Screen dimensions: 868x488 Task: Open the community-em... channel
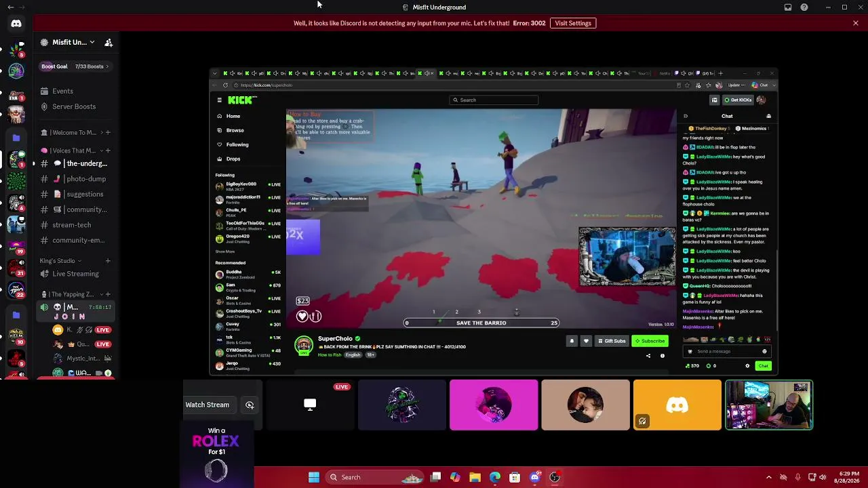76,240
